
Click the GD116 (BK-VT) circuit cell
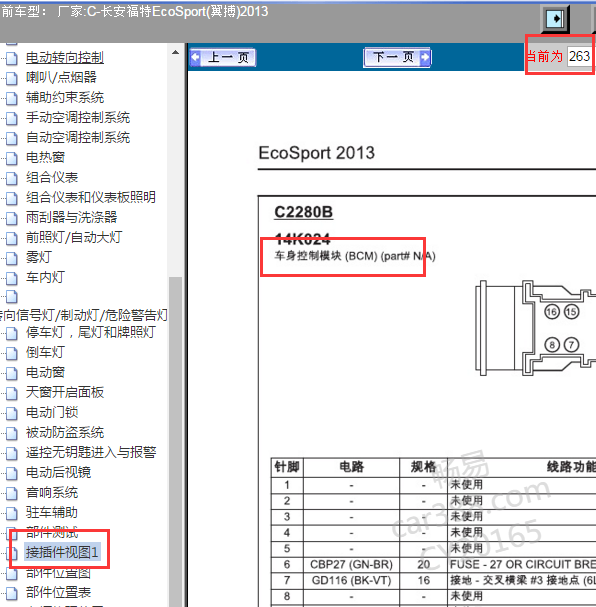pyautogui.click(x=351, y=580)
